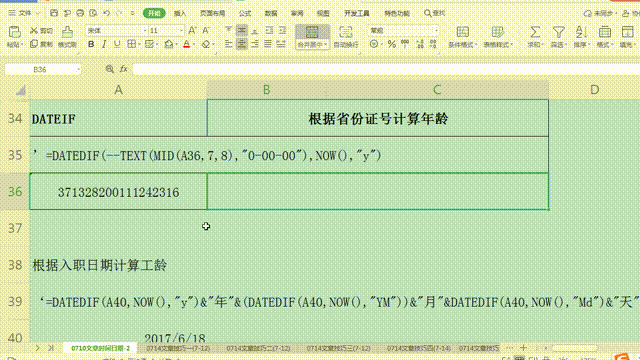Toggle bold formatting
Image resolution: width=640 pixels, height=360 pixels.
pyautogui.click(x=91, y=44)
